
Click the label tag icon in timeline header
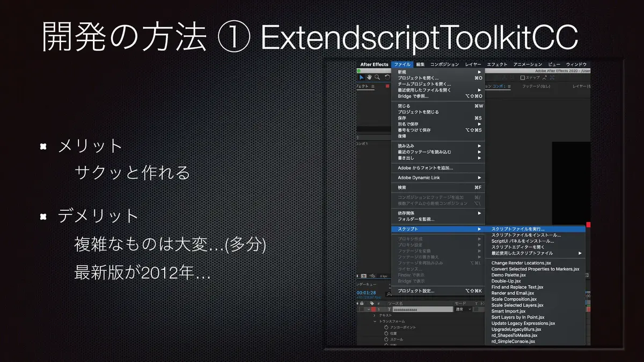point(371,304)
